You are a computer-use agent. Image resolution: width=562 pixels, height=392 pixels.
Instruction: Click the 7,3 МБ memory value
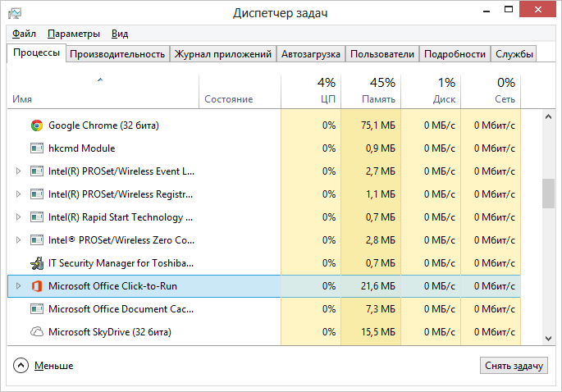click(x=381, y=309)
